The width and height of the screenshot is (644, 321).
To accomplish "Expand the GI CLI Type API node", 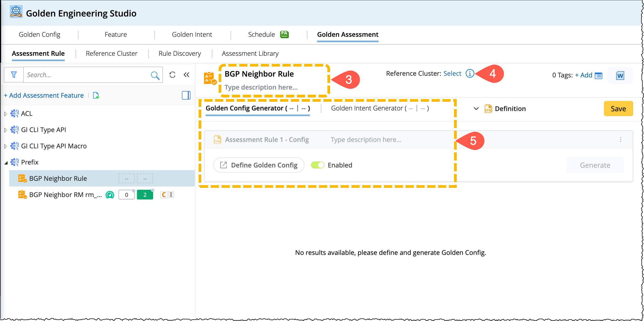I will pos(5,130).
